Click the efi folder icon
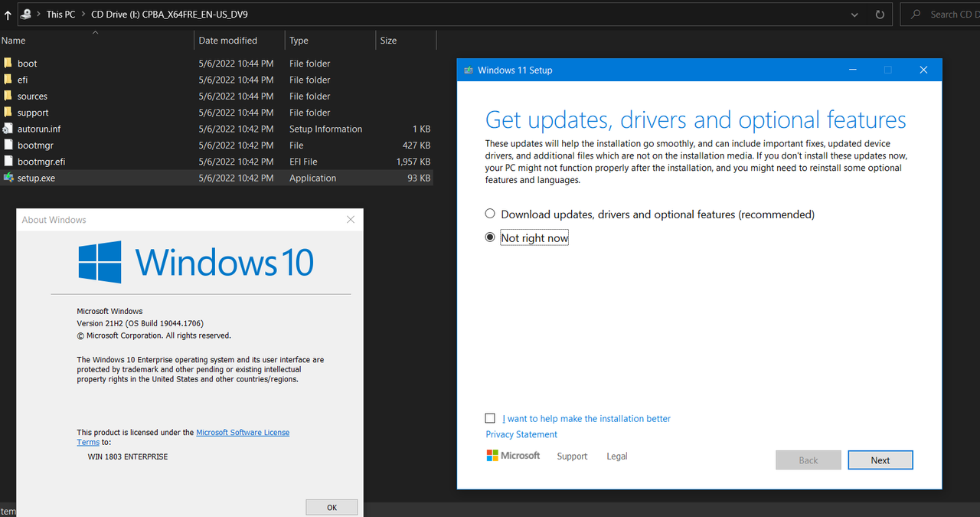The height and width of the screenshot is (517, 980). pos(8,80)
